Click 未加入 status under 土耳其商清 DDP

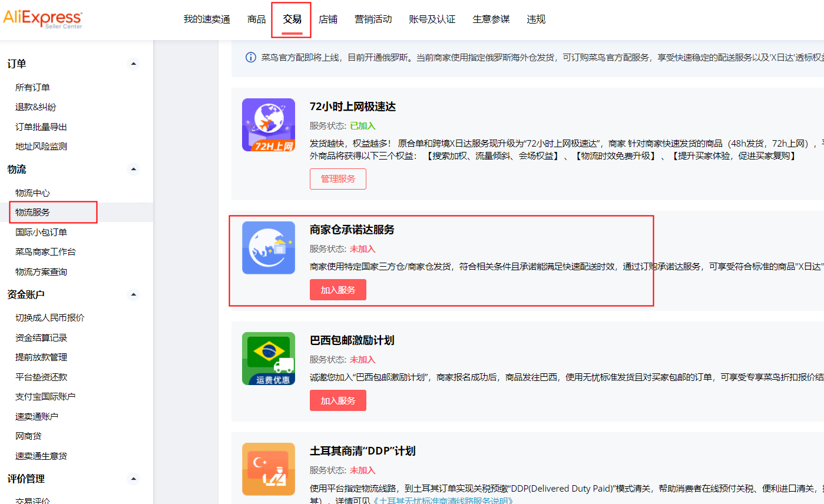click(363, 470)
